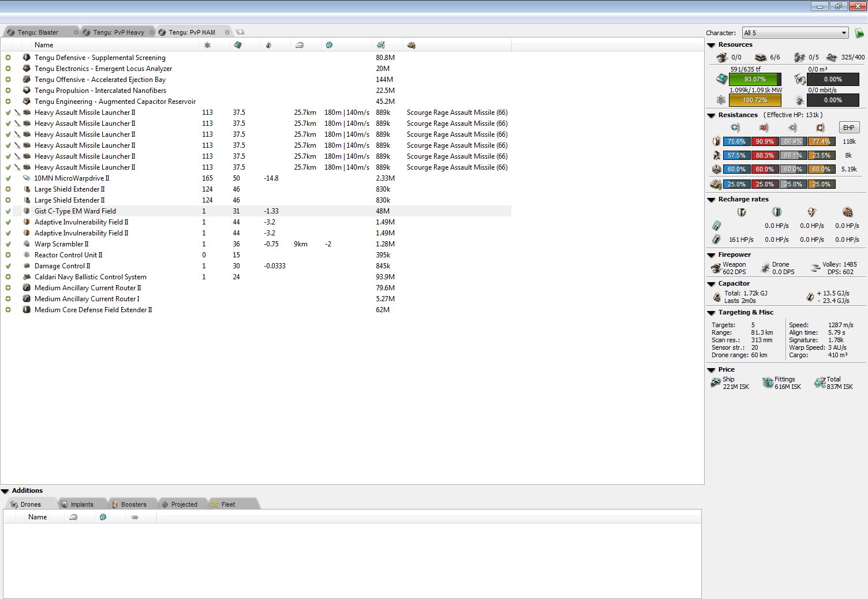Click the CPU usage bar showing 93.07%

(755, 79)
